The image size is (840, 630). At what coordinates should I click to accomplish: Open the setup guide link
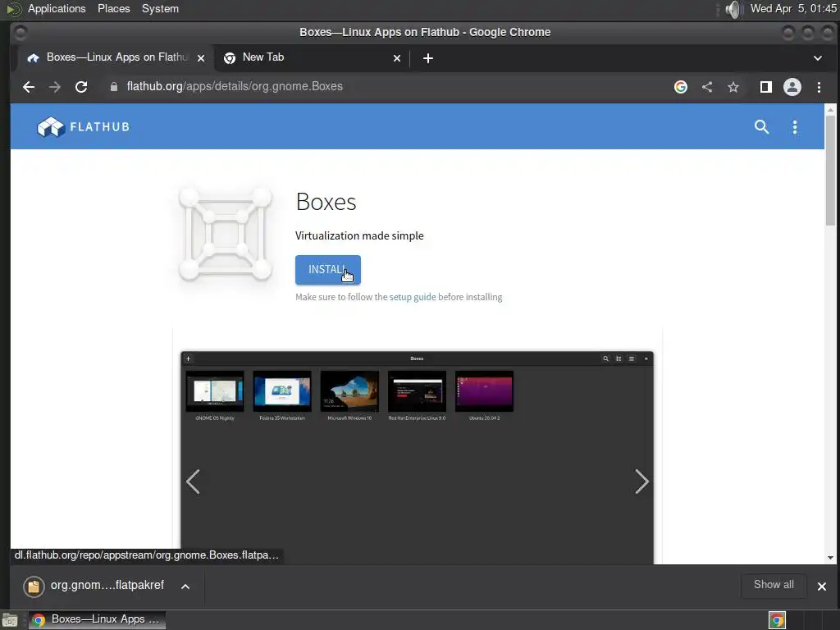pyautogui.click(x=413, y=297)
